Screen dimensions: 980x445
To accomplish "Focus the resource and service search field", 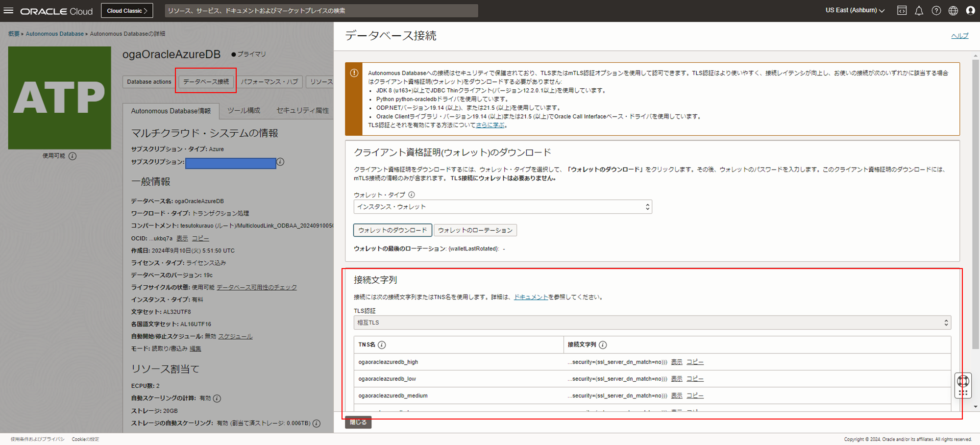I will pos(321,11).
